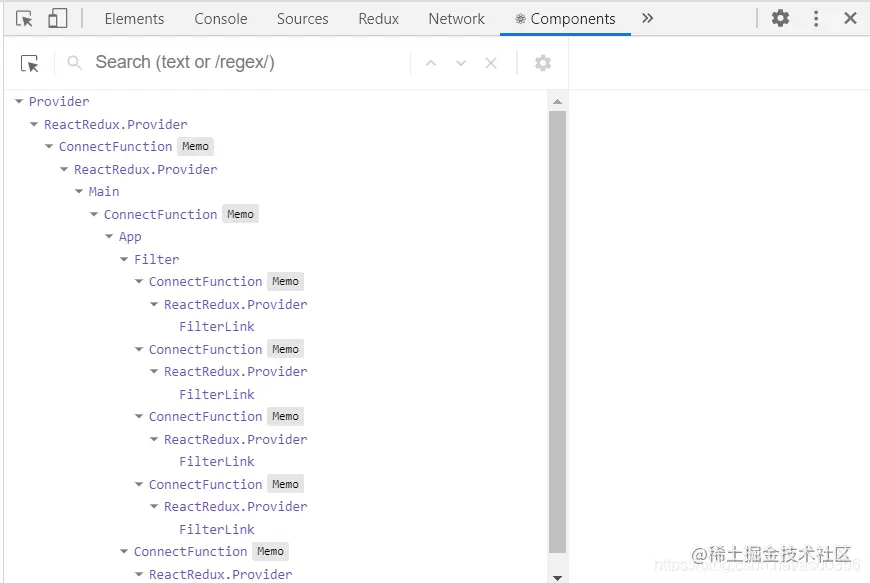Open the Redux tab
Viewport: 870px width, 583px height.
pos(378,19)
